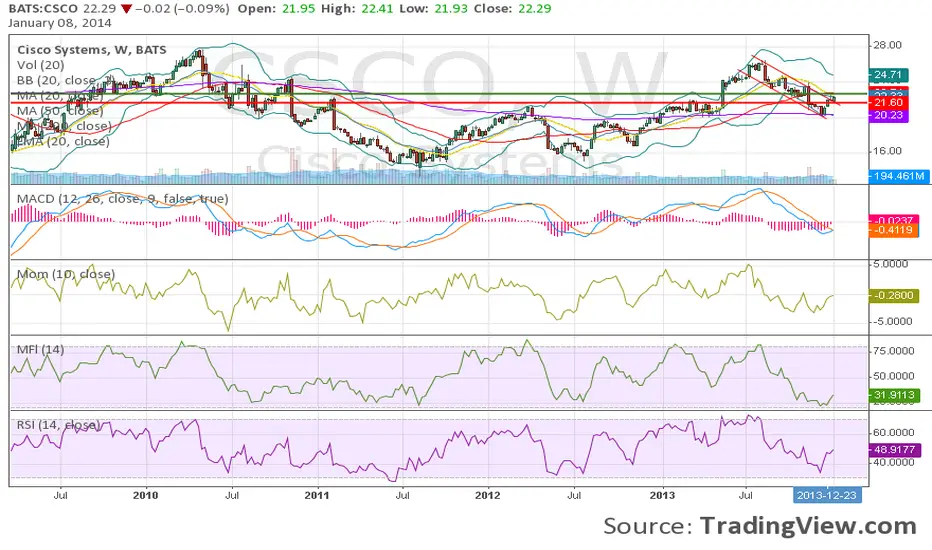The width and height of the screenshot is (932, 550).
Task: Click the MFI (14) indicator label
Action: [x=40, y=350]
